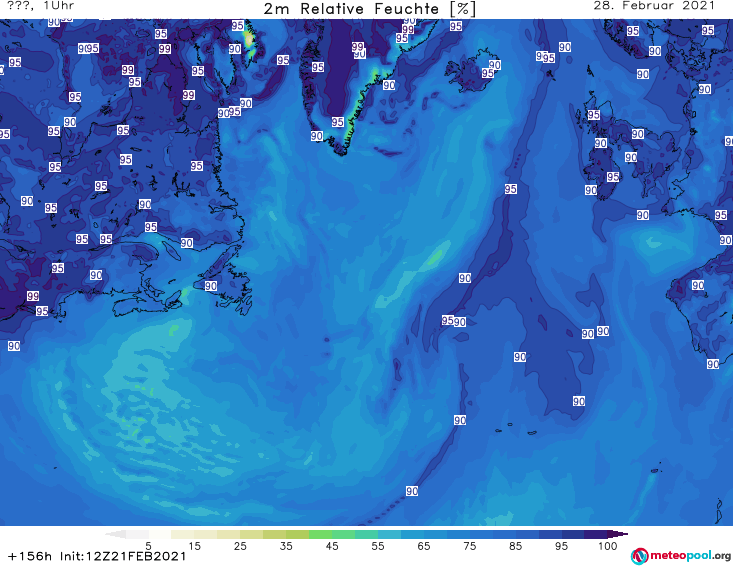Click the date '28. Februar 2021'
This screenshot has width=733, height=566.
click(x=654, y=6)
